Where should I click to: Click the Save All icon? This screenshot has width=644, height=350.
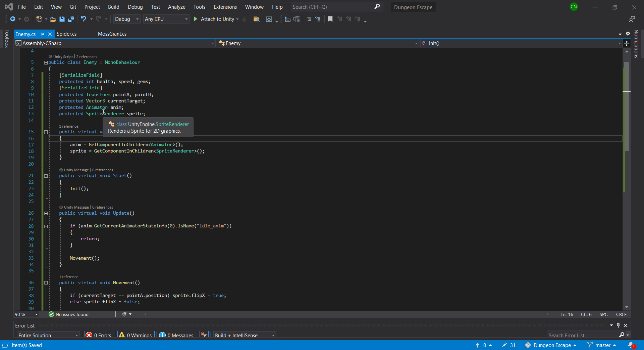71,19
